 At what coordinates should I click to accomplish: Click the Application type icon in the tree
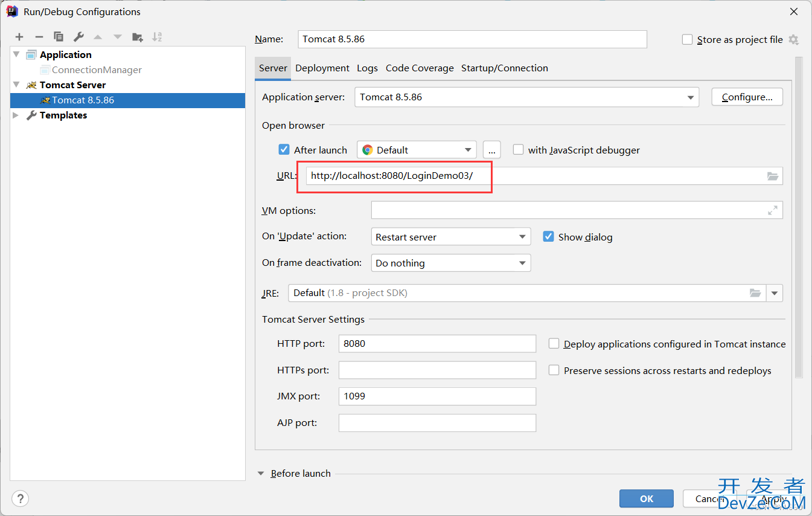click(x=31, y=55)
